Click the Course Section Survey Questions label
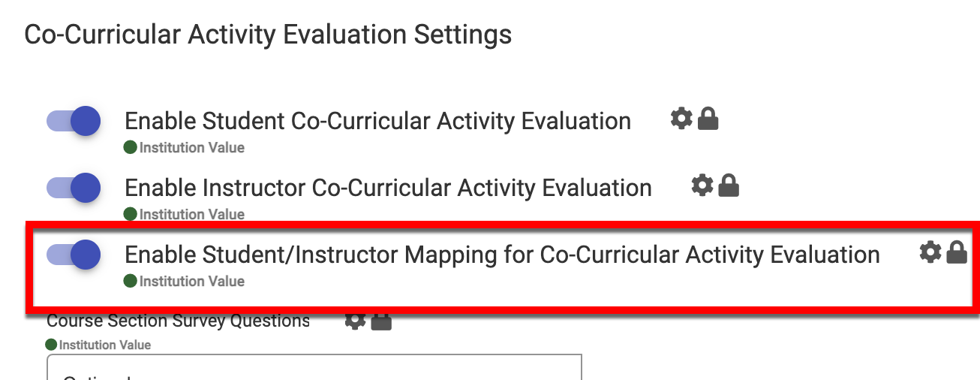 178,321
